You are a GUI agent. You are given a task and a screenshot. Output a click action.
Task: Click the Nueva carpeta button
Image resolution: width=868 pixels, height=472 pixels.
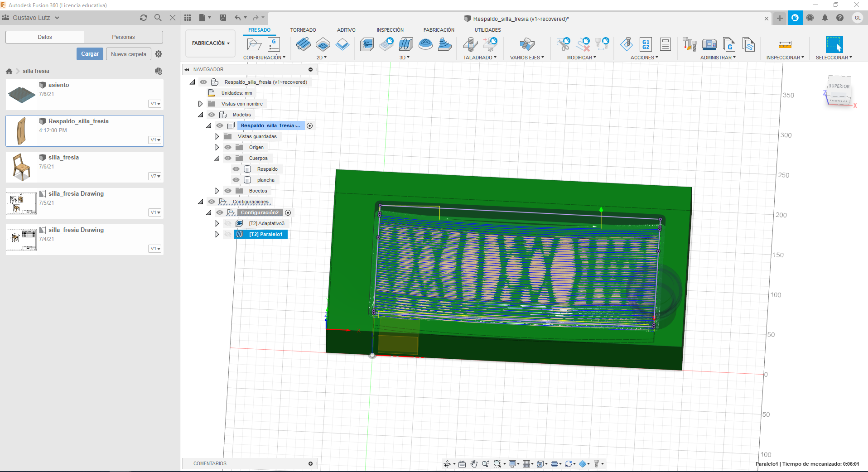pos(129,54)
